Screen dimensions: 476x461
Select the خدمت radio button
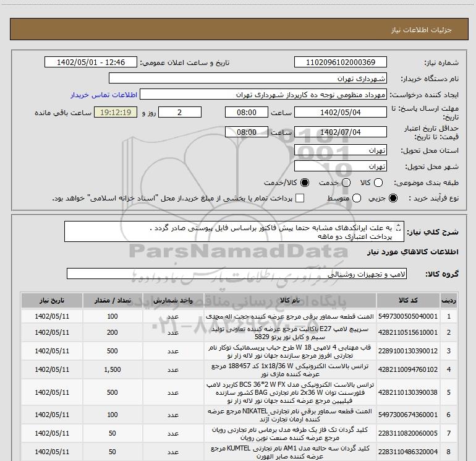(346, 183)
